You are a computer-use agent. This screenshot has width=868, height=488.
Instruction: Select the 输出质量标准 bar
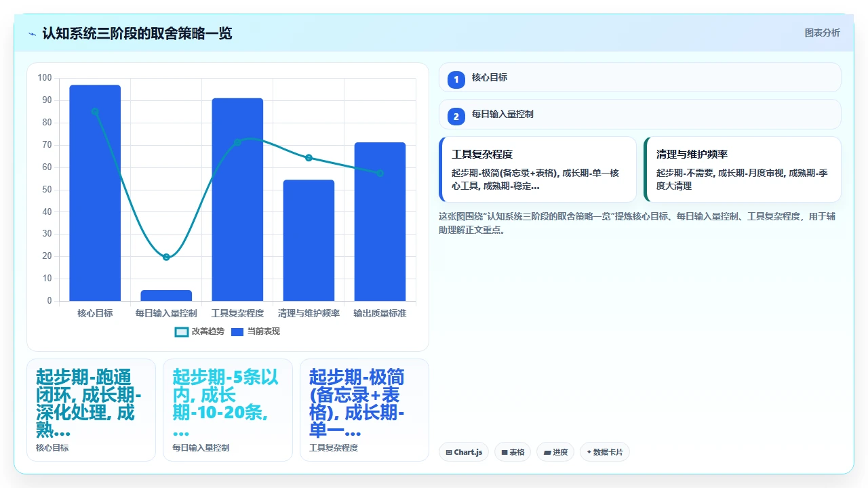coord(380,222)
